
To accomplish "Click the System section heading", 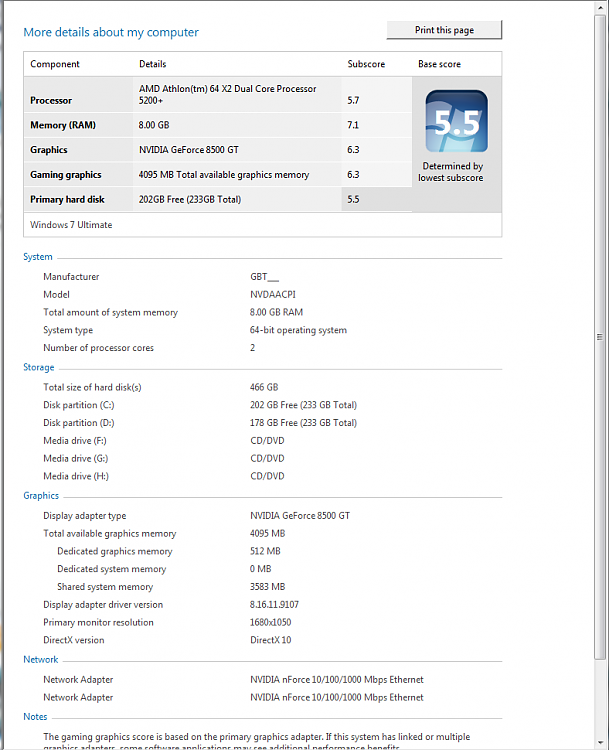I will click(38, 257).
